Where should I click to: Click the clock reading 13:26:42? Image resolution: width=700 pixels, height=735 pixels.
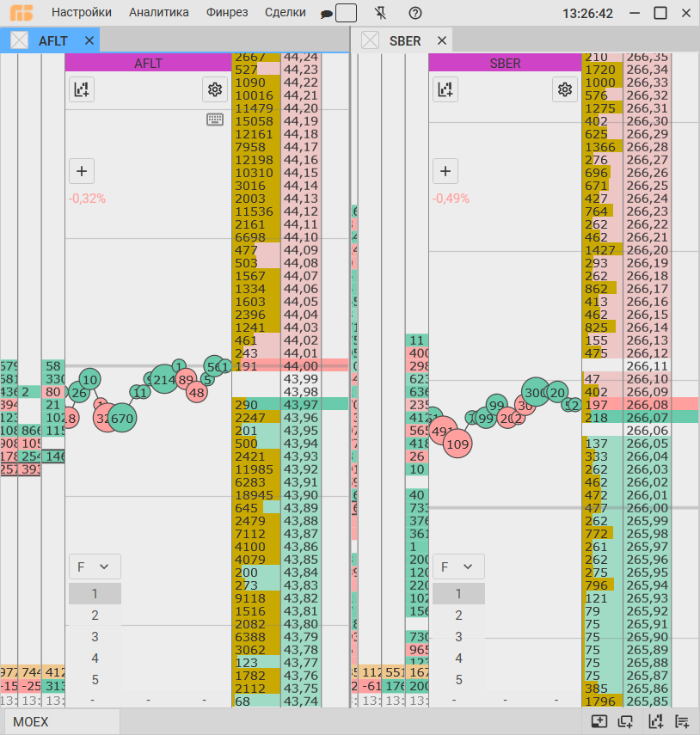[588, 14]
